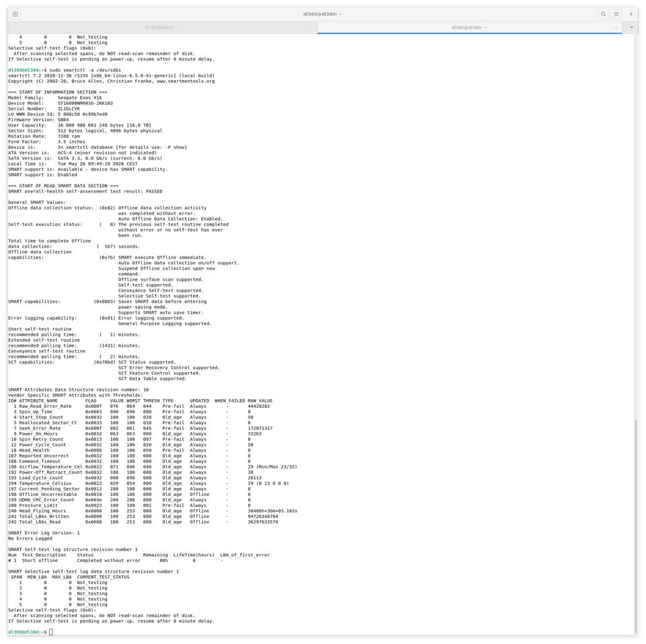Click the 'Seagate Exos X16' model family
This screenshot has height=644, width=646.
click(x=79, y=98)
